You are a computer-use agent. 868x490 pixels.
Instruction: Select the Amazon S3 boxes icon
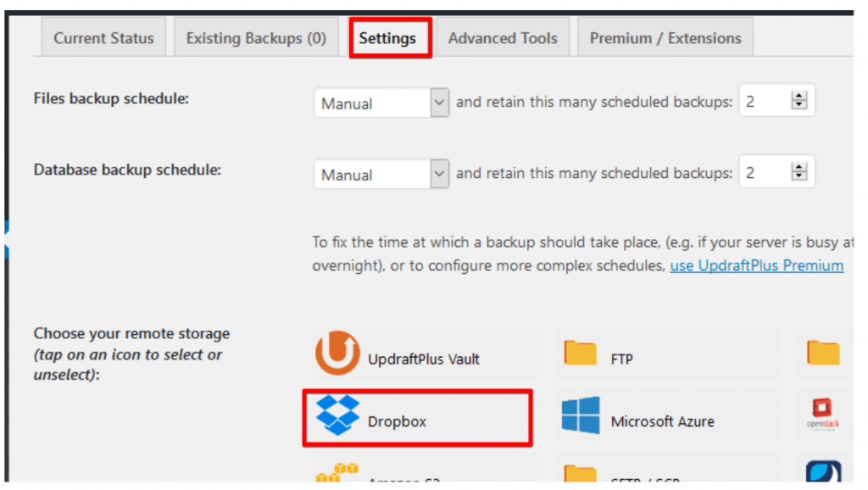click(337, 474)
